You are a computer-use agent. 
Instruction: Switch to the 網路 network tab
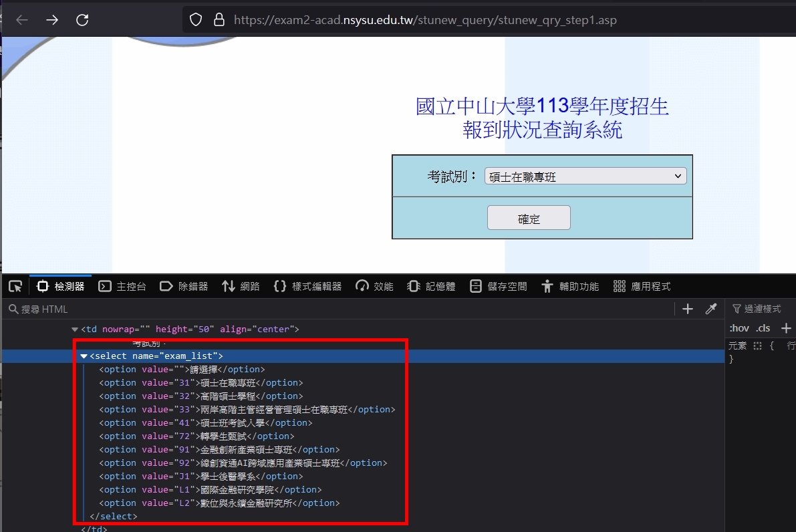tap(241, 287)
